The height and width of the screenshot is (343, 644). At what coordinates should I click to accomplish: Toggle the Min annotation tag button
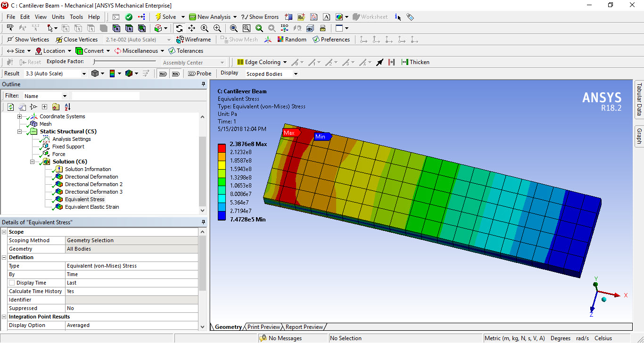(x=175, y=73)
